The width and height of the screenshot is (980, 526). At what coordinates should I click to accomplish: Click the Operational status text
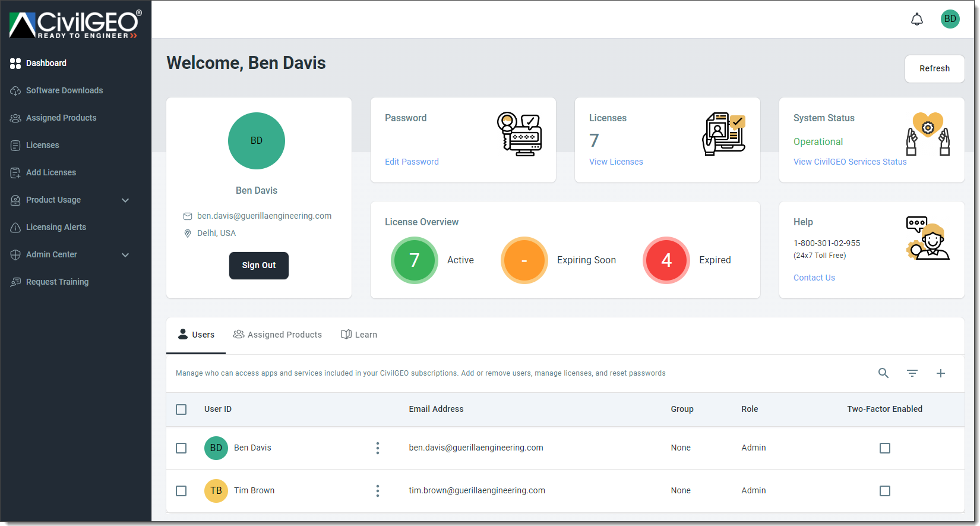coord(818,141)
